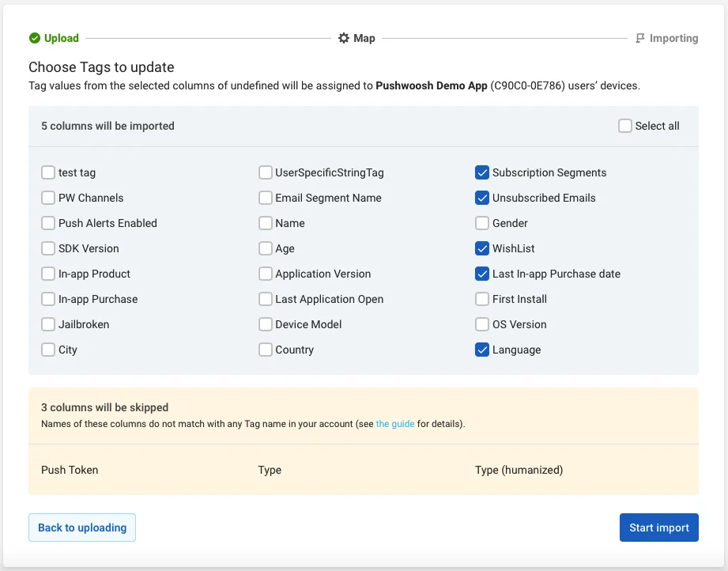Screen dimensions: 728x571
Task: Enable the Gender tag
Action: (x=482, y=223)
